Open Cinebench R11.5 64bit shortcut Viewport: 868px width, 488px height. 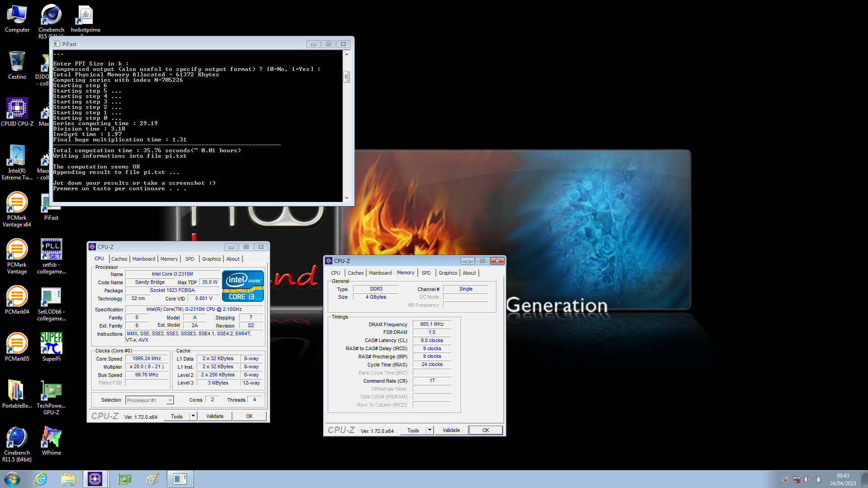17,445
